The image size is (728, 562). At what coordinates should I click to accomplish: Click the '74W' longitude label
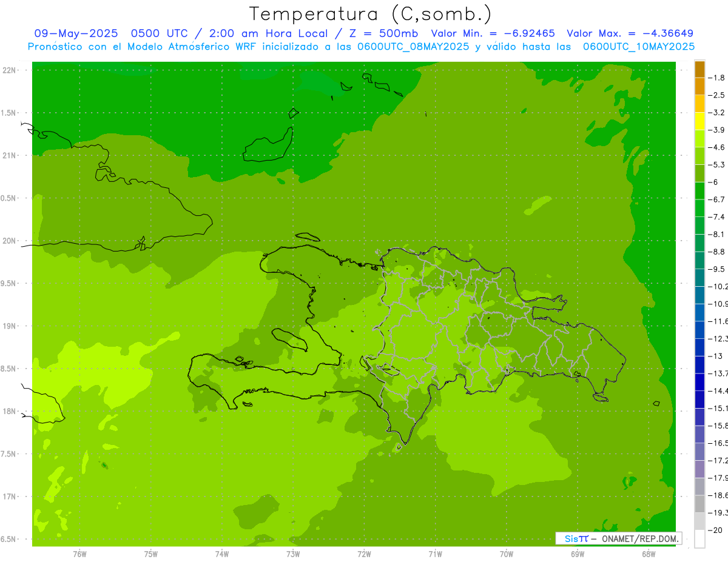(222, 554)
